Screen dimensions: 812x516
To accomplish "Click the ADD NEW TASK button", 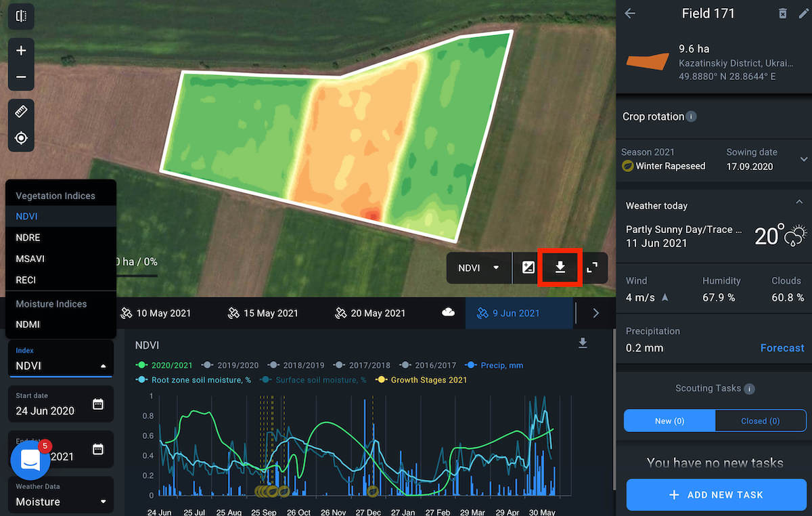I will click(x=715, y=495).
